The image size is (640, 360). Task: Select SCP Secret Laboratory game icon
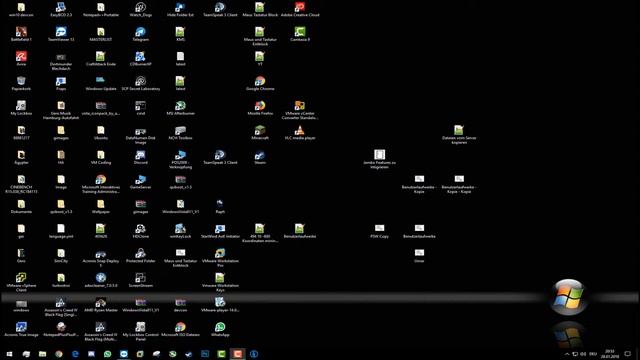[140, 83]
